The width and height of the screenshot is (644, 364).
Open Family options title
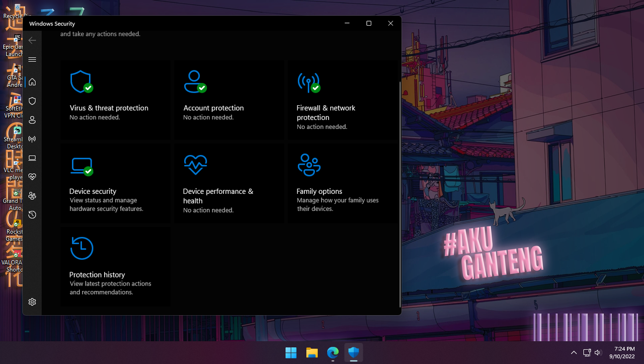319,191
